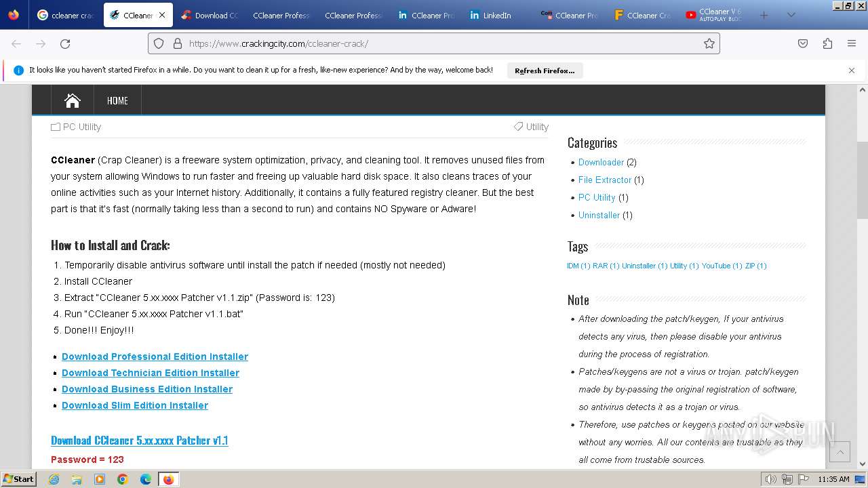Switch to the YouTube CCleaner V6 tab
Screen dimensions: 868x488
coord(713,15)
